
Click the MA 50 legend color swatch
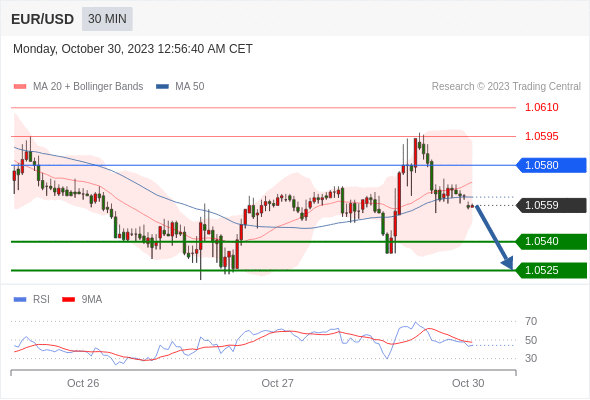pyautogui.click(x=162, y=87)
